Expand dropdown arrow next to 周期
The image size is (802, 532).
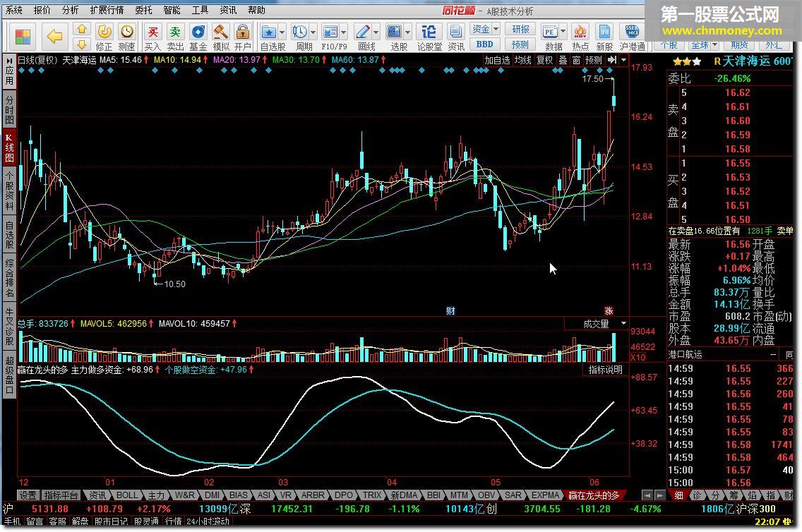pos(313,32)
